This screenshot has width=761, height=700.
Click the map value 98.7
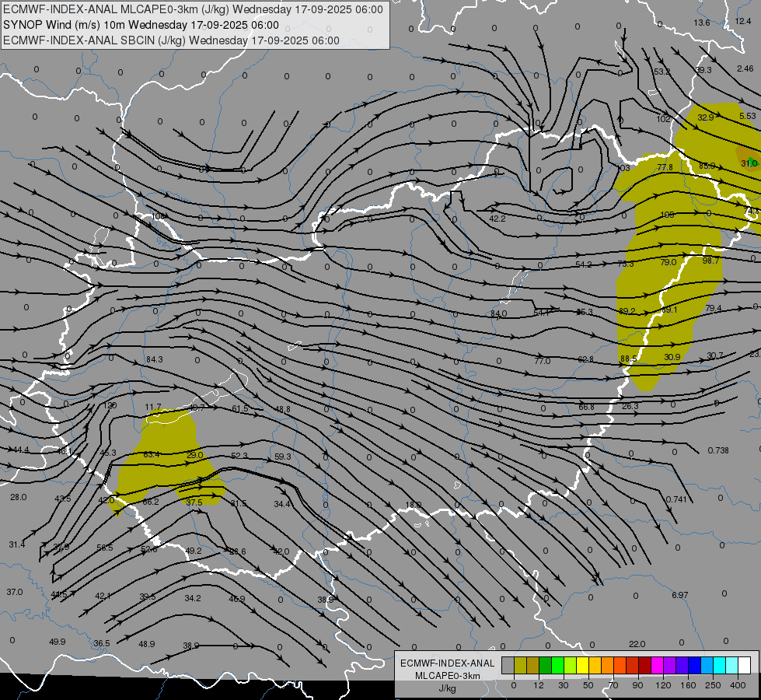(710, 261)
